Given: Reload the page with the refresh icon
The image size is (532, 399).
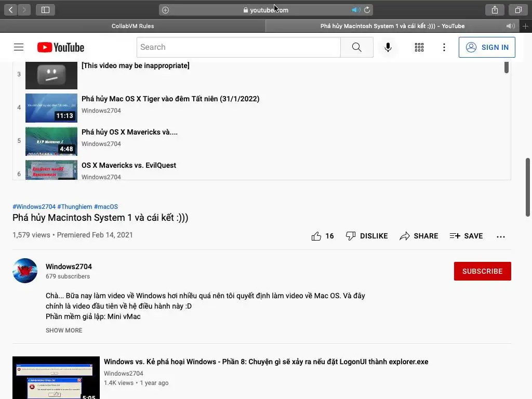Looking at the screenshot, I should point(367,10).
